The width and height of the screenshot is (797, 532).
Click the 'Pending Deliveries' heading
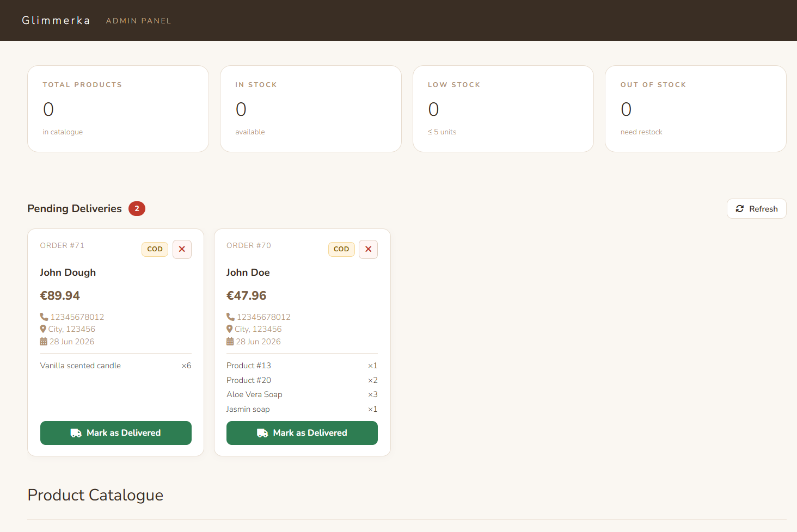[x=75, y=209]
